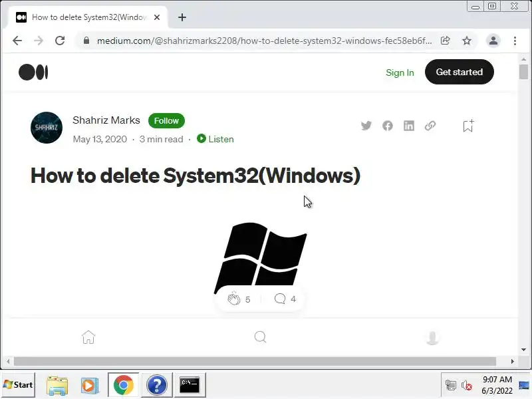Reload the Medium article page
The height and width of the screenshot is (399, 532).
click(60, 41)
